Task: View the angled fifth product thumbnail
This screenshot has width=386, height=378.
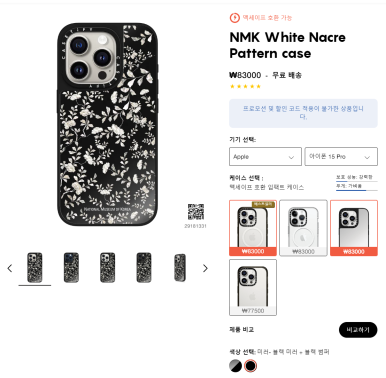Action: pyautogui.click(x=180, y=268)
